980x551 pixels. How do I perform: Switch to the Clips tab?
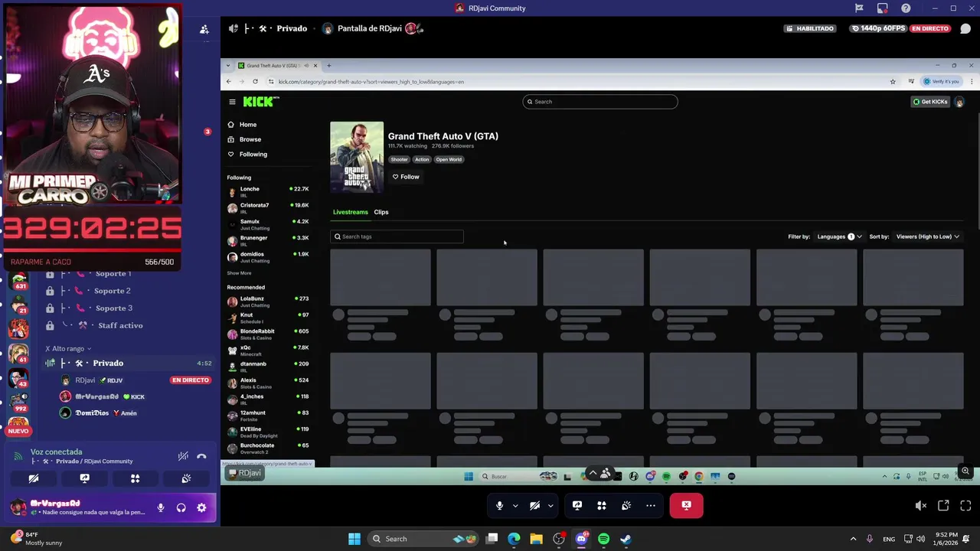381,212
